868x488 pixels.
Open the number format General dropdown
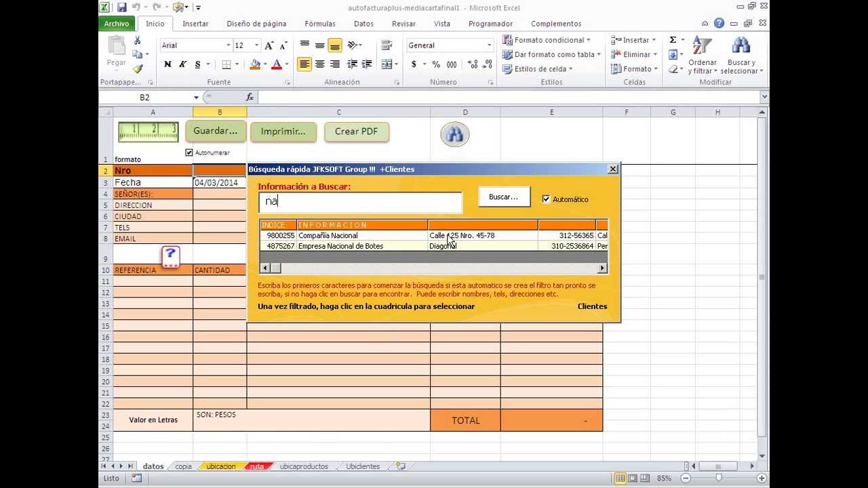point(489,45)
